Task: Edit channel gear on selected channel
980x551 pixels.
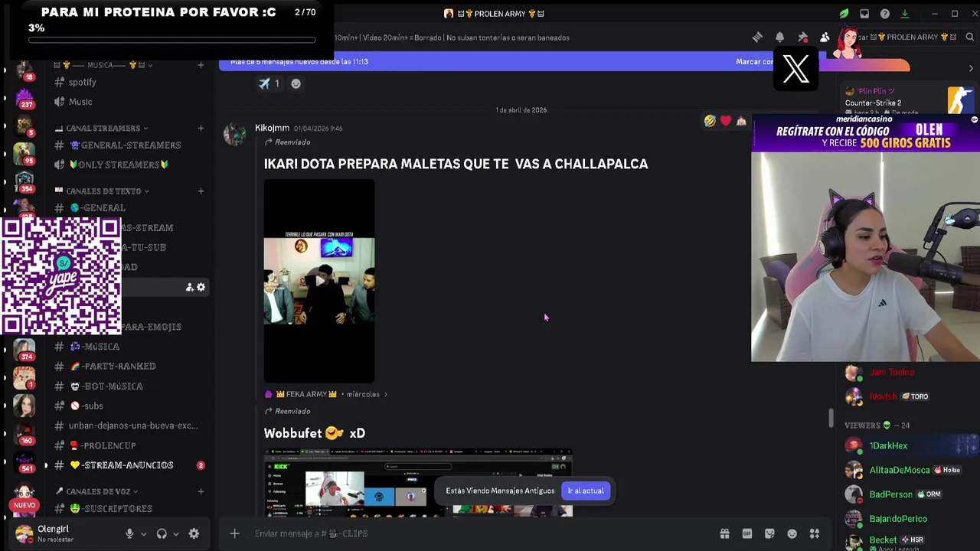Action: [201, 287]
